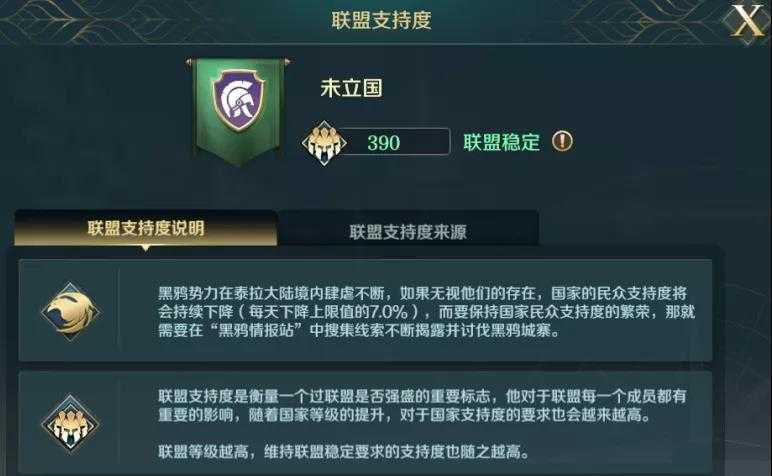Screen dimensions: 772x476
Task: Click the purple helmet shield badge
Action: point(238,100)
